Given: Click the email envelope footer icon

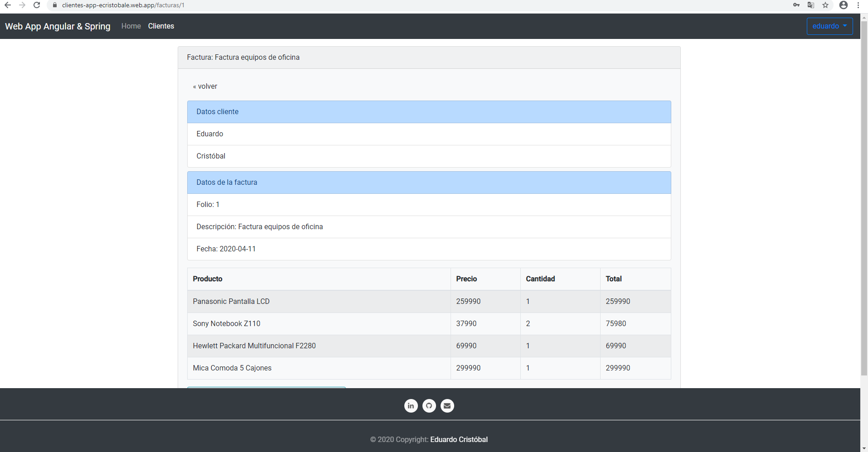Looking at the screenshot, I should tap(447, 406).
